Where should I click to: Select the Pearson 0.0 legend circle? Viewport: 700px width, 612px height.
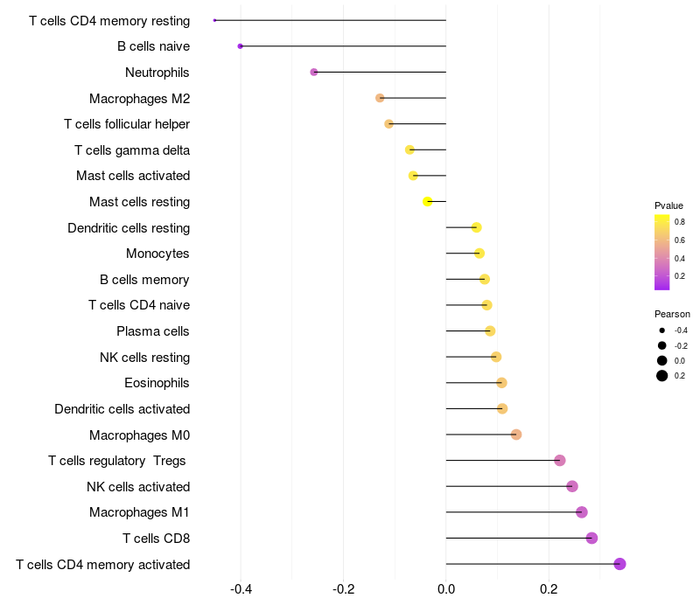click(x=662, y=360)
